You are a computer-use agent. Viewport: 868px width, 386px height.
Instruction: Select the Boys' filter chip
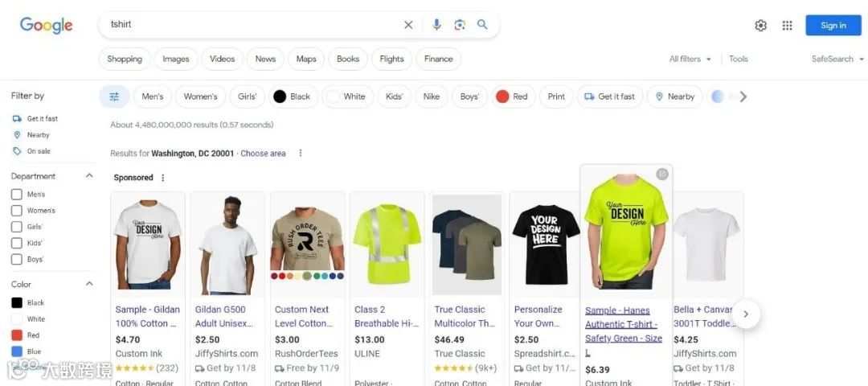point(469,96)
